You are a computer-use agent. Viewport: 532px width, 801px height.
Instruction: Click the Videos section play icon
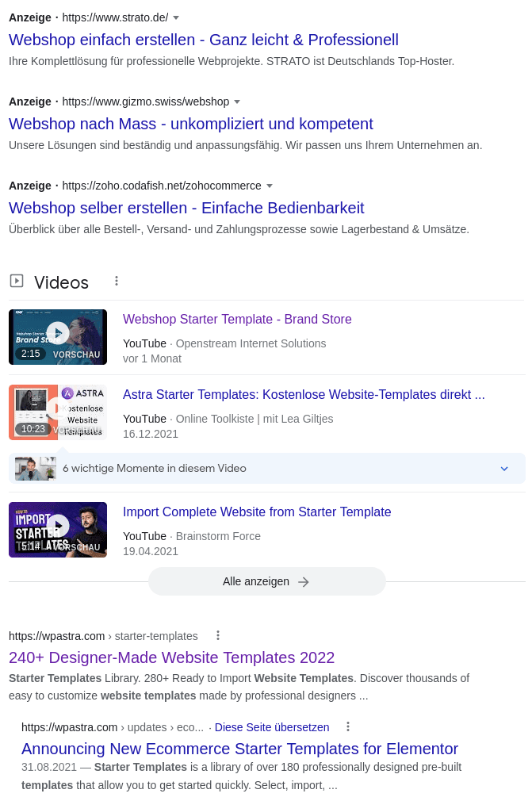(x=17, y=281)
